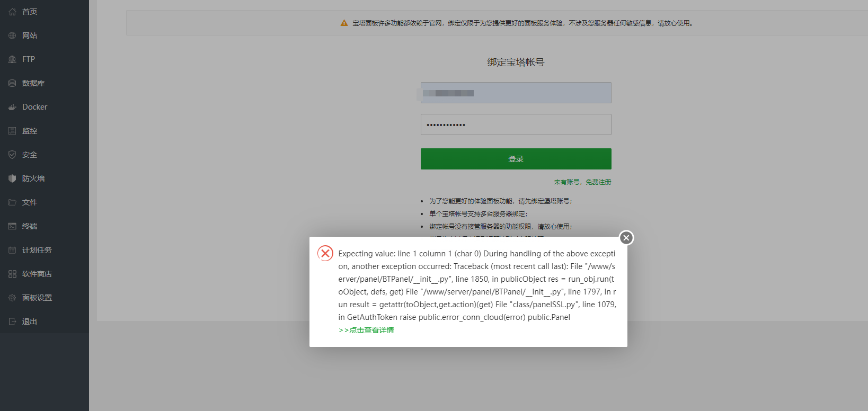868x411 pixels.
Task: Click the shield check icon beside 安全
Action: (x=12, y=155)
